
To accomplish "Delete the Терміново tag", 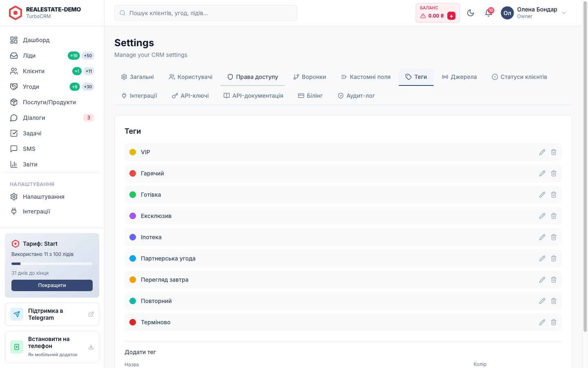I will click(554, 322).
